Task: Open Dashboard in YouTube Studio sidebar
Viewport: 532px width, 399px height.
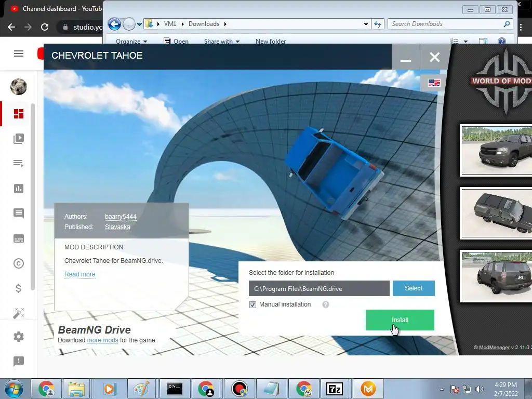Action: pos(19,114)
